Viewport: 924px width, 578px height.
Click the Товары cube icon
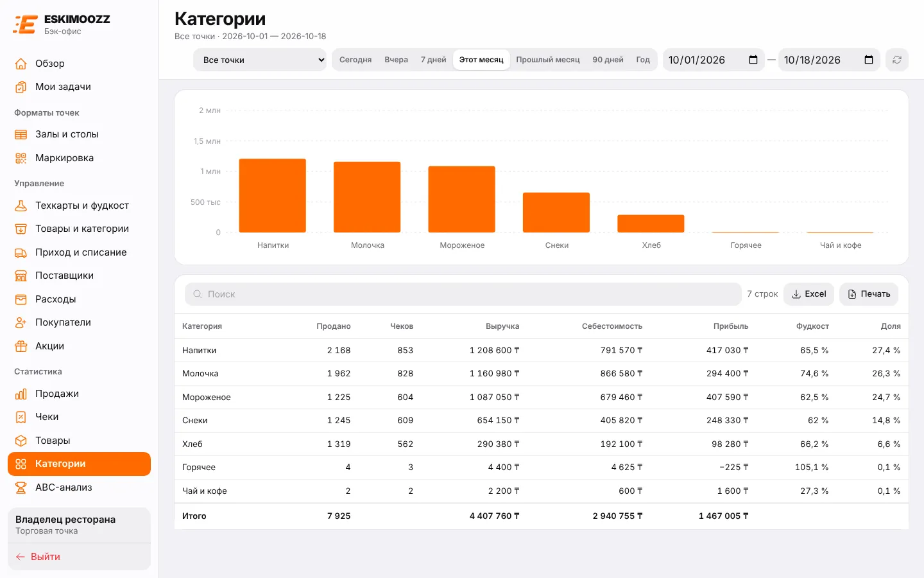pyautogui.click(x=21, y=441)
